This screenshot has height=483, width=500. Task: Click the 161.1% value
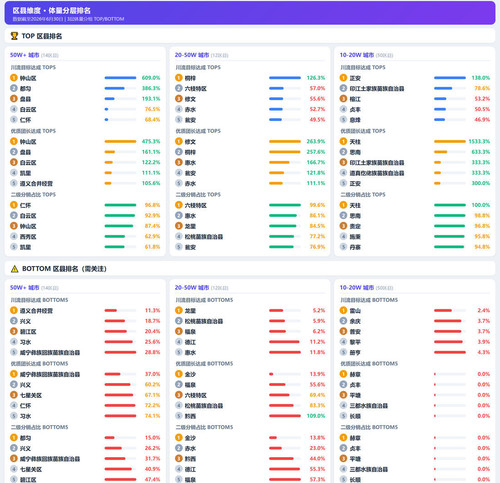point(151,152)
